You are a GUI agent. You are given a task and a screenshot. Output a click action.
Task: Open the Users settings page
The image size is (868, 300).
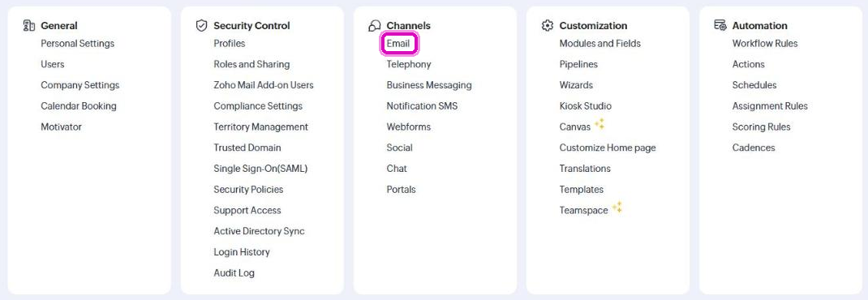[x=53, y=64]
